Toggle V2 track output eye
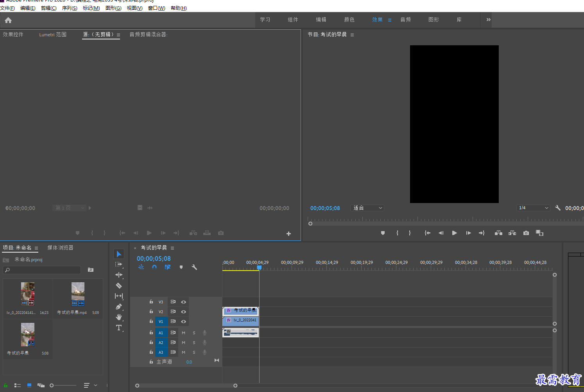This screenshot has height=392, width=584. pos(183,312)
